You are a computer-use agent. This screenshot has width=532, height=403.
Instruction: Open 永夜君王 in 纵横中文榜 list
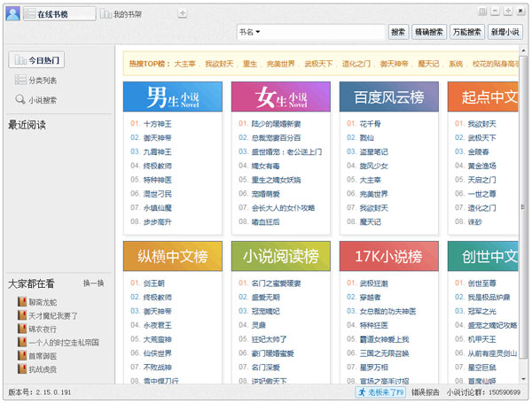tap(158, 325)
